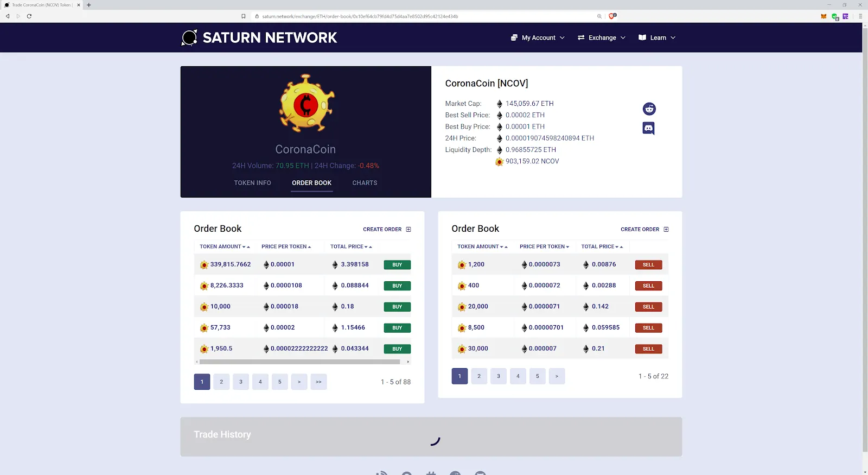Sell into the 1,200 NCOV order
The width and height of the screenshot is (868, 475).
pyautogui.click(x=648, y=265)
